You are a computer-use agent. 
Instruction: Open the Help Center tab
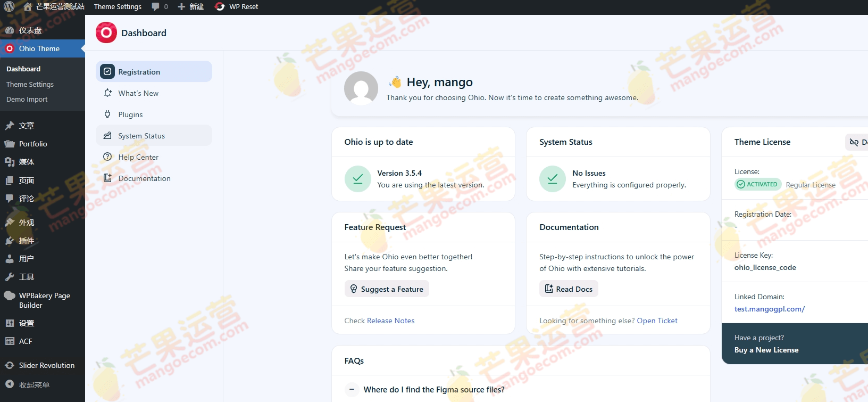(154, 157)
